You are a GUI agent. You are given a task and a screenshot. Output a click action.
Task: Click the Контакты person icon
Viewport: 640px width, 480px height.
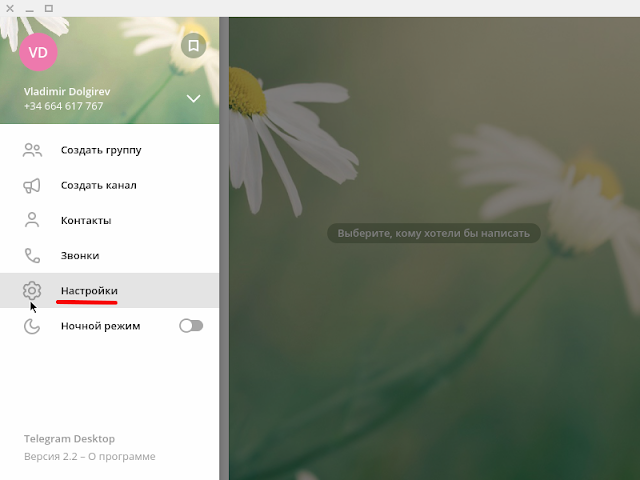[32, 220]
